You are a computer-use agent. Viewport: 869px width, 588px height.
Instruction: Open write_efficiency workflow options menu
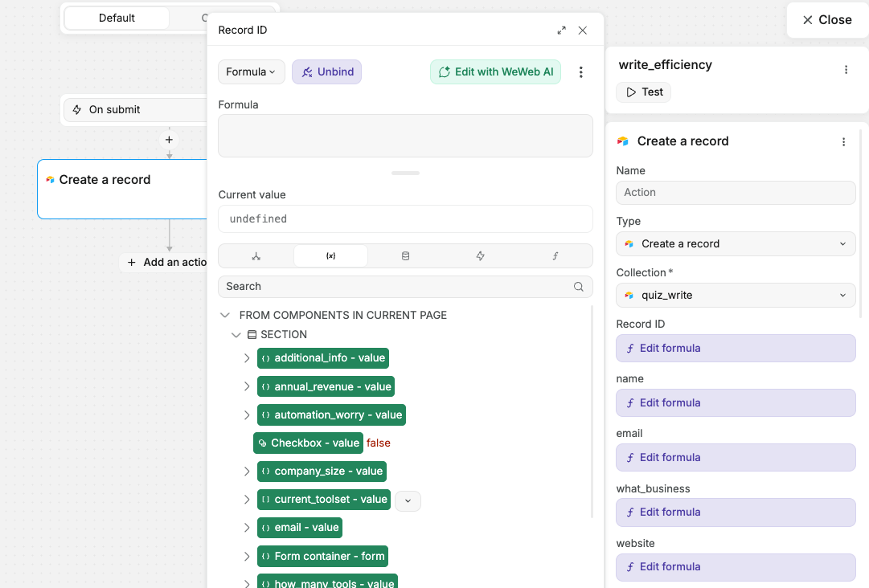pos(846,70)
